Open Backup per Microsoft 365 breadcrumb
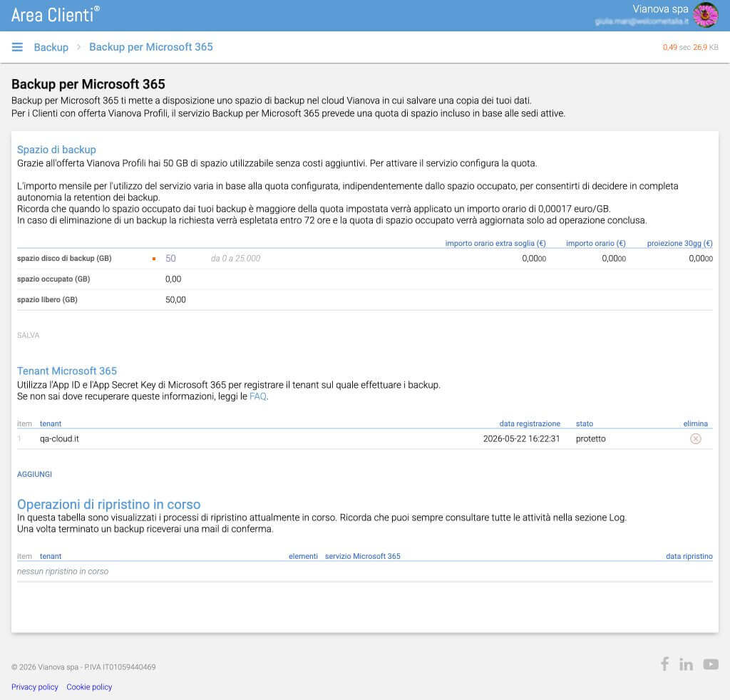The image size is (730, 700). (151, 47)
